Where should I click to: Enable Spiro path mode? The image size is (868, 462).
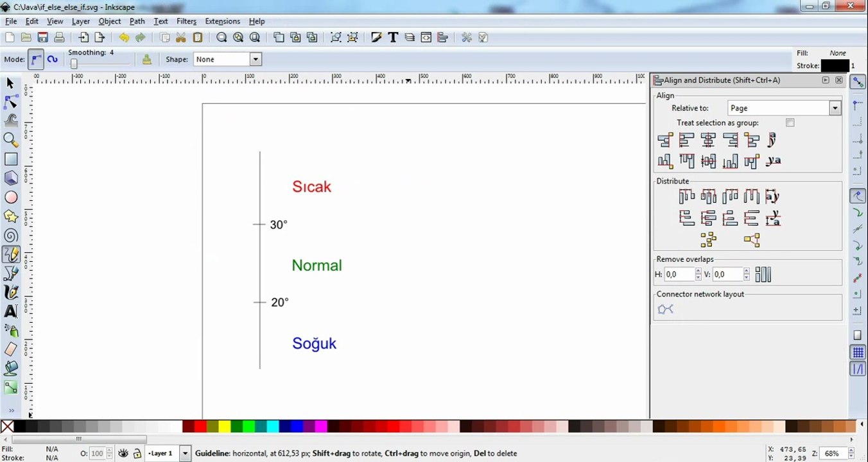tap(52, 59)
